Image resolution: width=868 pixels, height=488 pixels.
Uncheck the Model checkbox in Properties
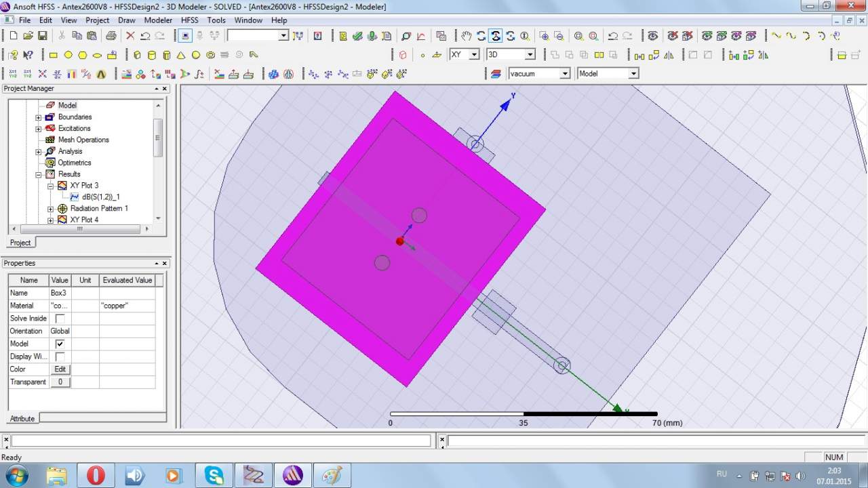pos(60,344)
